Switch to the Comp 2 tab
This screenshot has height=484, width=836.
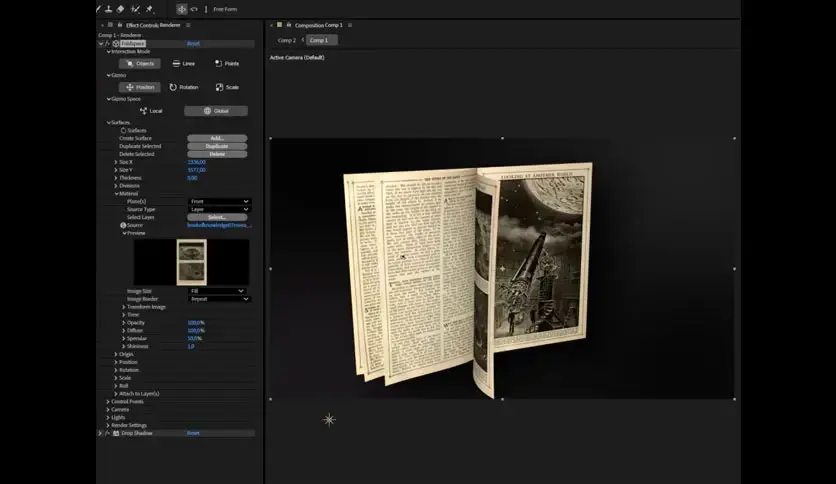tap(287, 41)
